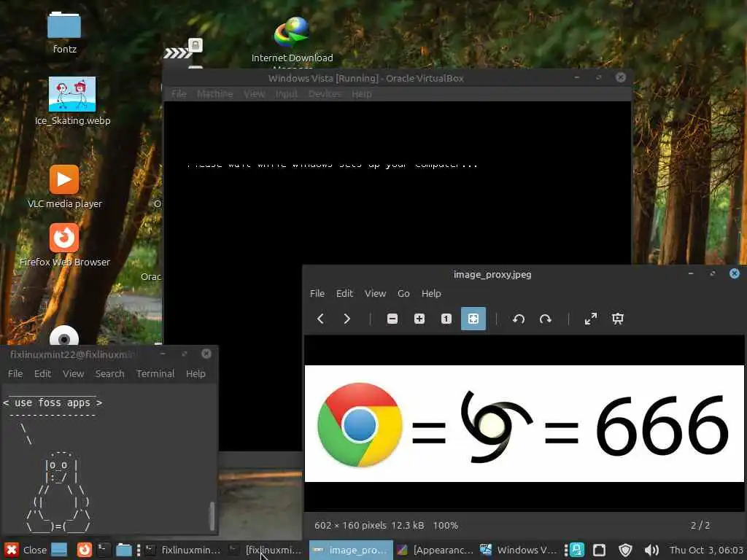View image in fullscreen mode
The image size is (747, 560).
tap(591, 319)
